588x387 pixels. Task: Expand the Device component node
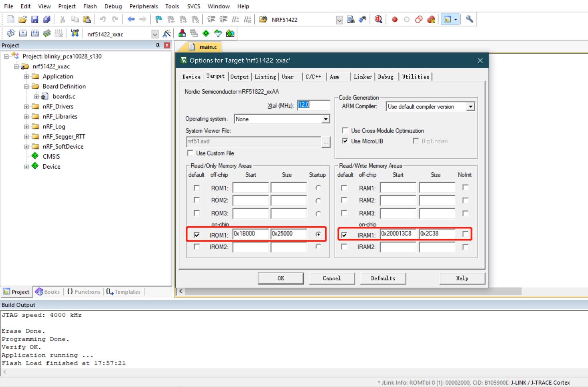click(26, 167)
